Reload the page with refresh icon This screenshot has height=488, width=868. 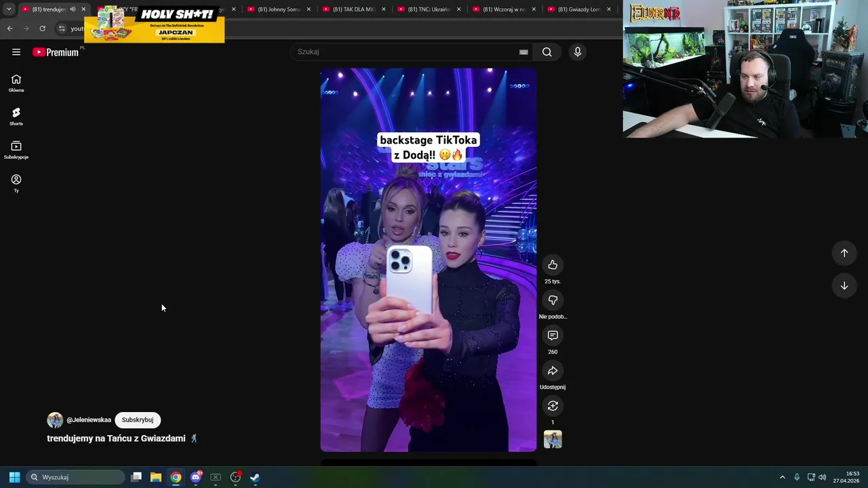coord(42,28)
